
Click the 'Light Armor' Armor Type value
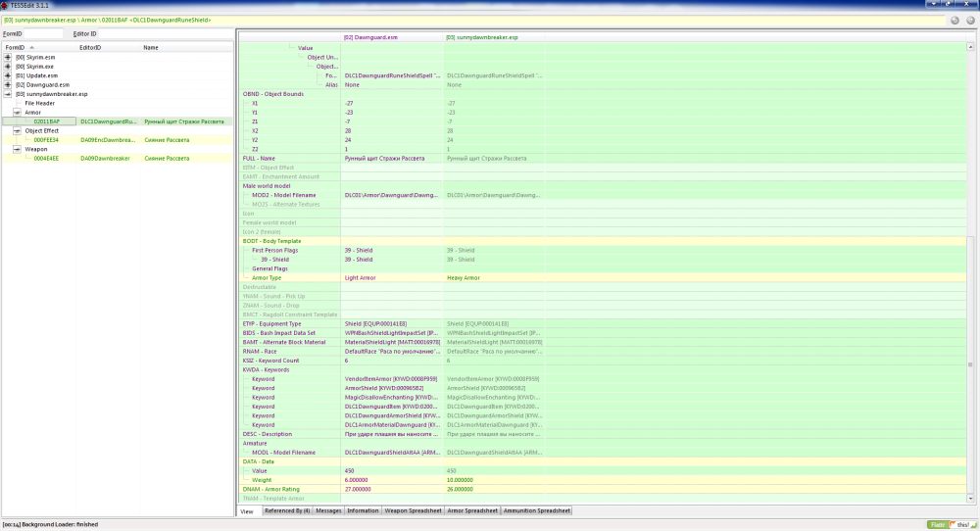[x=360, y=278]
